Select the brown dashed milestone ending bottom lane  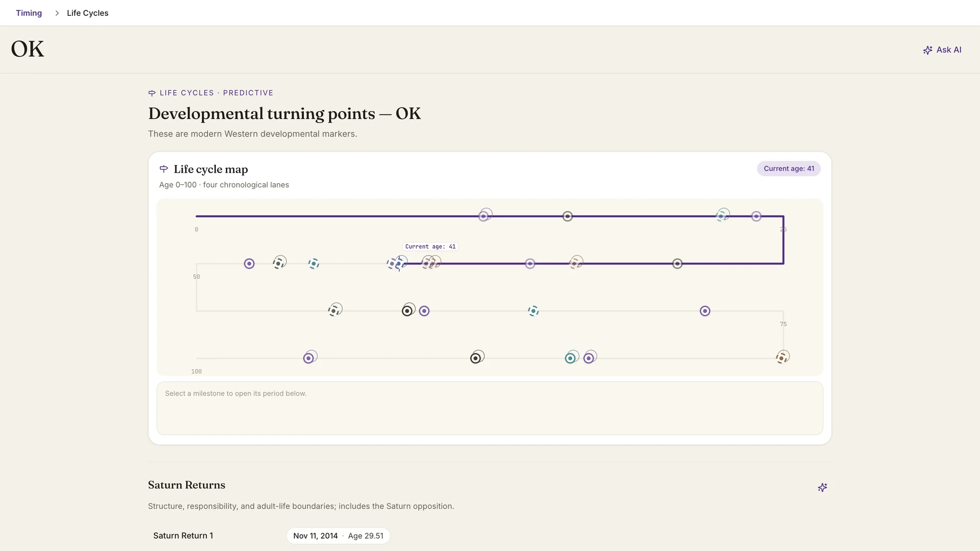click(x=782, y=358)
